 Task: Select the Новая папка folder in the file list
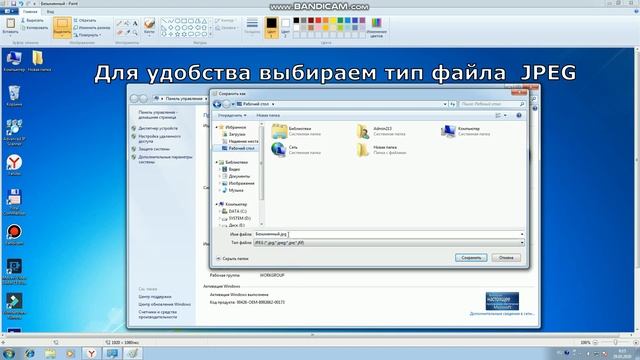tap(381, 149)
